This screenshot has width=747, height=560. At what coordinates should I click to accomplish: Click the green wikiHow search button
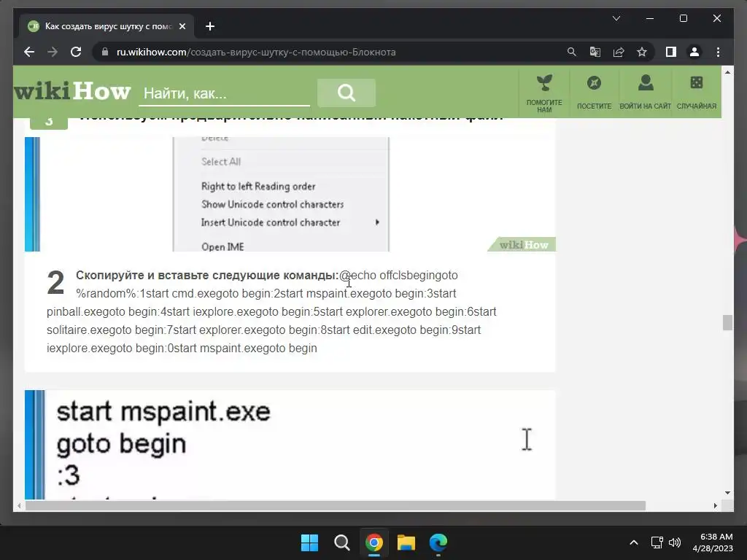pyautogui.click(x=347, y=93)
